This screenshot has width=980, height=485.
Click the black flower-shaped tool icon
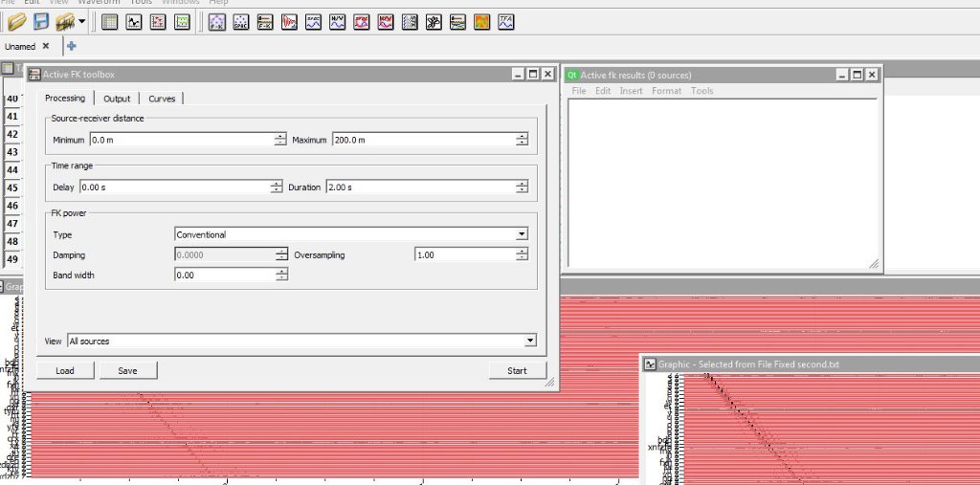[x=434, y=23]
